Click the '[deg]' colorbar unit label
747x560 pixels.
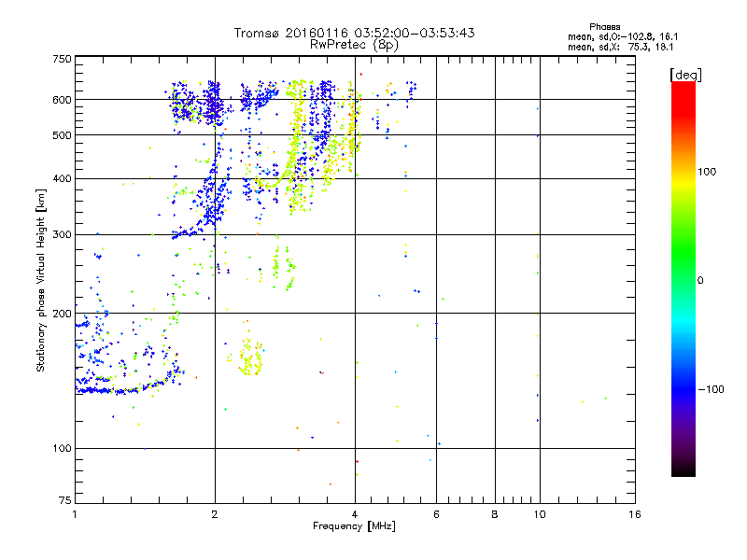point(685,75)
